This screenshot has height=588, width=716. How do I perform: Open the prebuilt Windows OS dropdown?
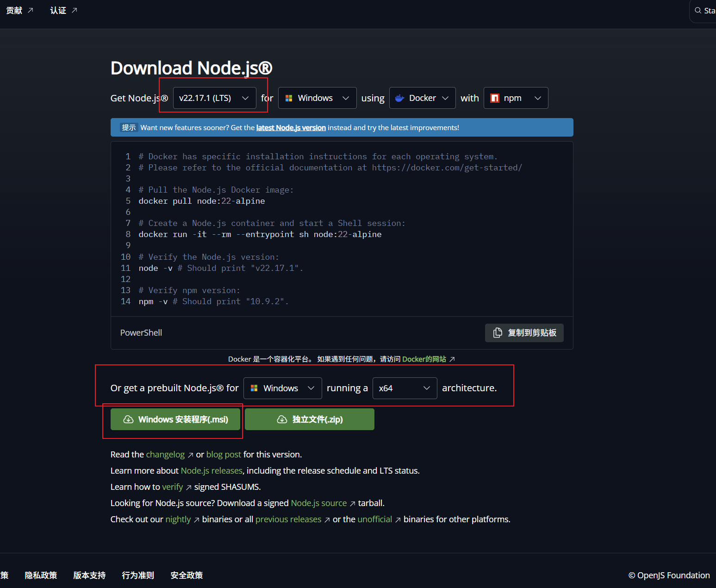[282, 388]
